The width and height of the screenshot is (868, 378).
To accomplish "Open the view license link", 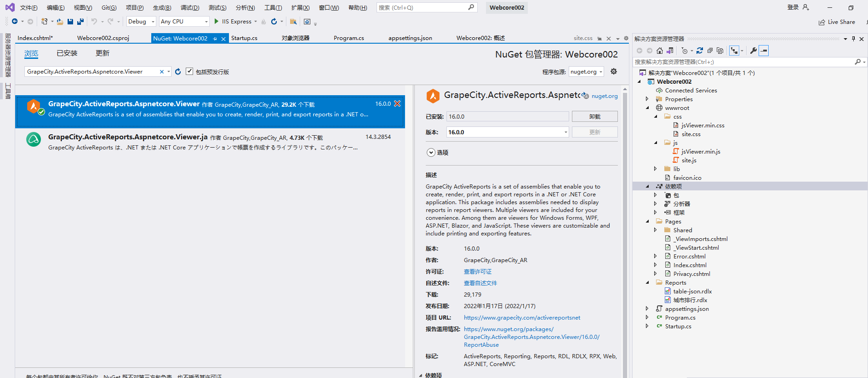I will [x=478, y=272].
